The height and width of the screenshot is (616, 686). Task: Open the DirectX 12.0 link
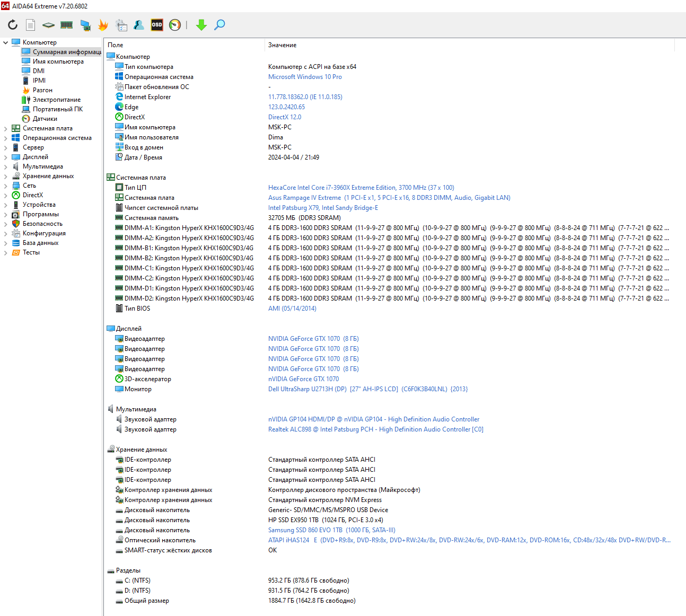click(x=285, y=117)
